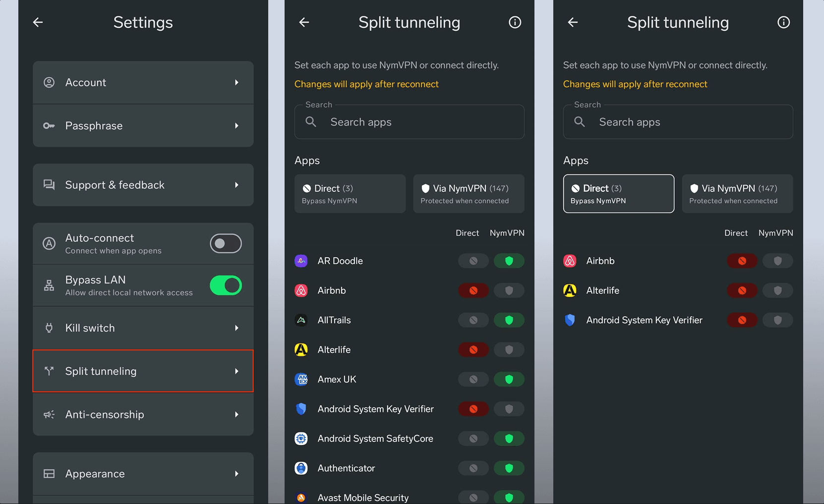Image resolution: width=824 pixels, height=504 pixels.
Task: Click the AR Doodle app icon
Action: pyautogui.click(x=301, y=261)
